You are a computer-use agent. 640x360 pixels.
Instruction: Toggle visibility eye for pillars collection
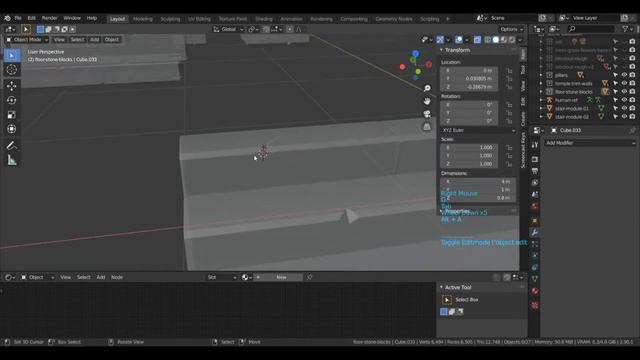624,75
